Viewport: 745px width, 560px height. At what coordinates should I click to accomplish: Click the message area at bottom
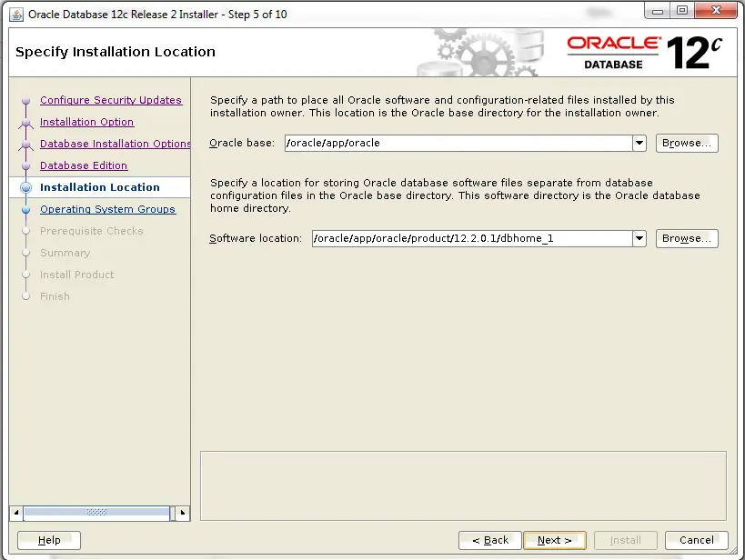[463, 485]
